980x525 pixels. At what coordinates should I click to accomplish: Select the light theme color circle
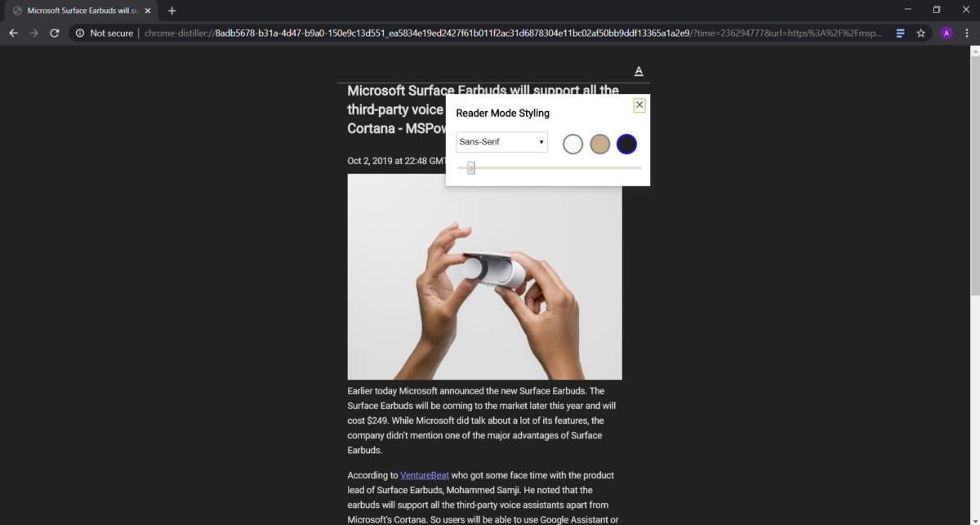[573, 145]
